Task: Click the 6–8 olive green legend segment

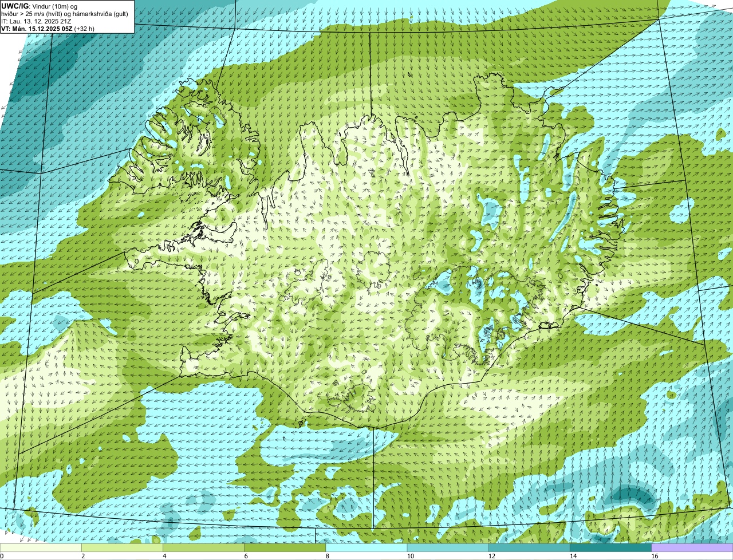Action: 285,547
